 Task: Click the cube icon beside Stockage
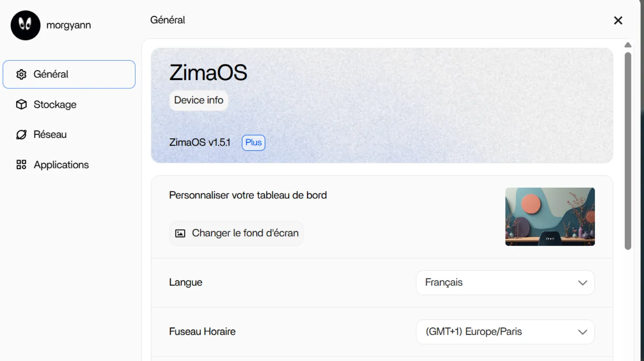[21, 104]
